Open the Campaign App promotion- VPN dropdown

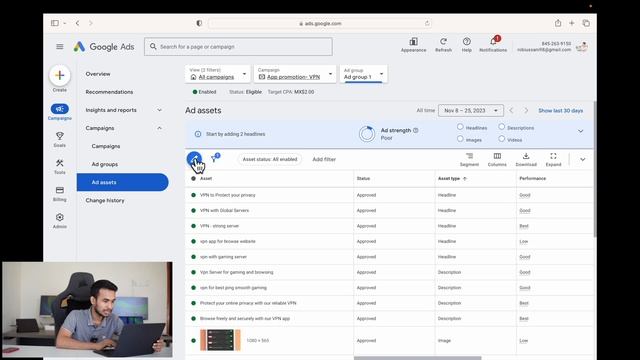pyautogui.click(x=295, y=74)
